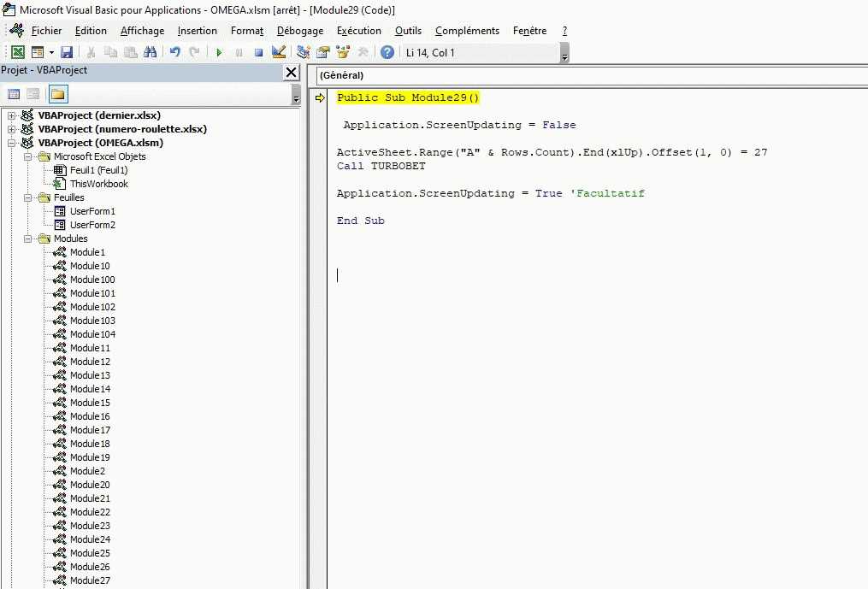Toggle folders view in Project panel
This screenshot has height=589, width=868.
coord(57,94)
